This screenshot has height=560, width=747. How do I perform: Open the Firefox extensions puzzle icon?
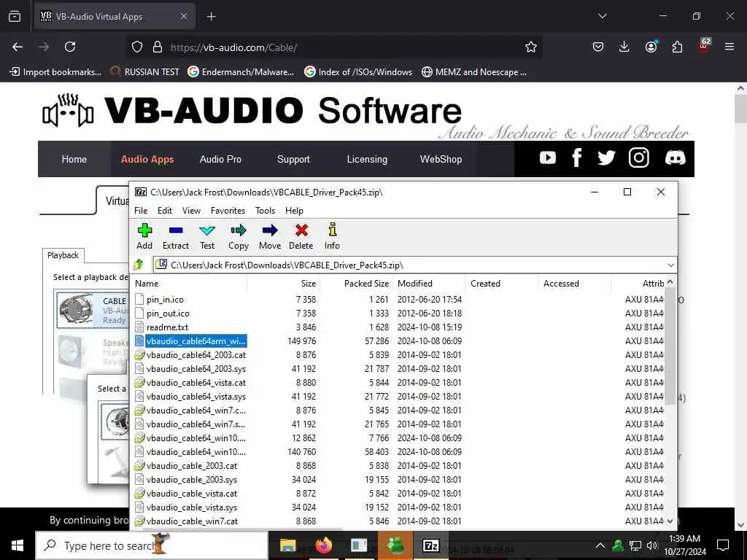point(677,47)
